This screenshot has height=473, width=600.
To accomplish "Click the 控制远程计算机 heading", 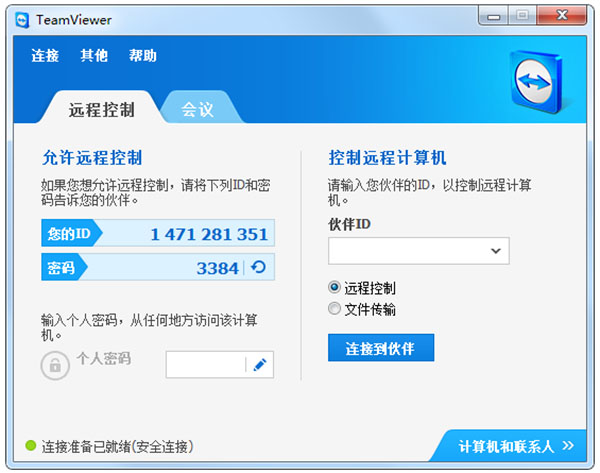I will pyautogui.click(x=387, y=158).
